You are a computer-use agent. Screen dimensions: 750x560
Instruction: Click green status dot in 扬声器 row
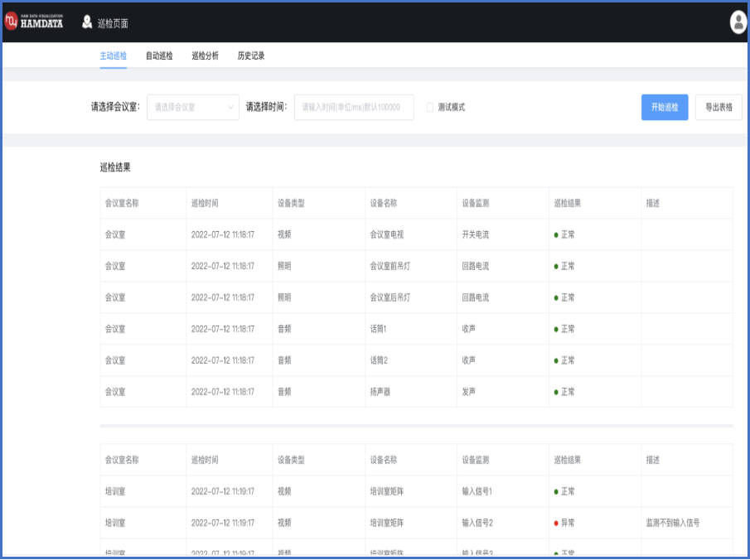[556, 392]
